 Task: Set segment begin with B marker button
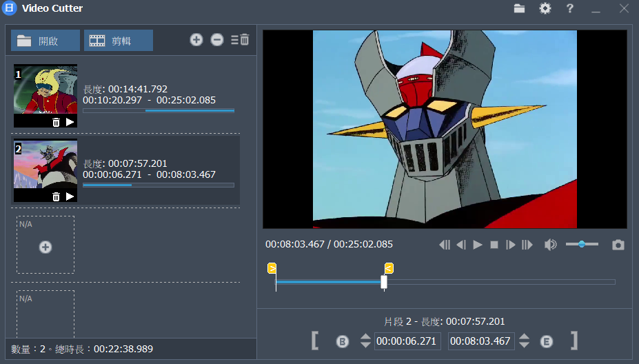click(343, 341)
